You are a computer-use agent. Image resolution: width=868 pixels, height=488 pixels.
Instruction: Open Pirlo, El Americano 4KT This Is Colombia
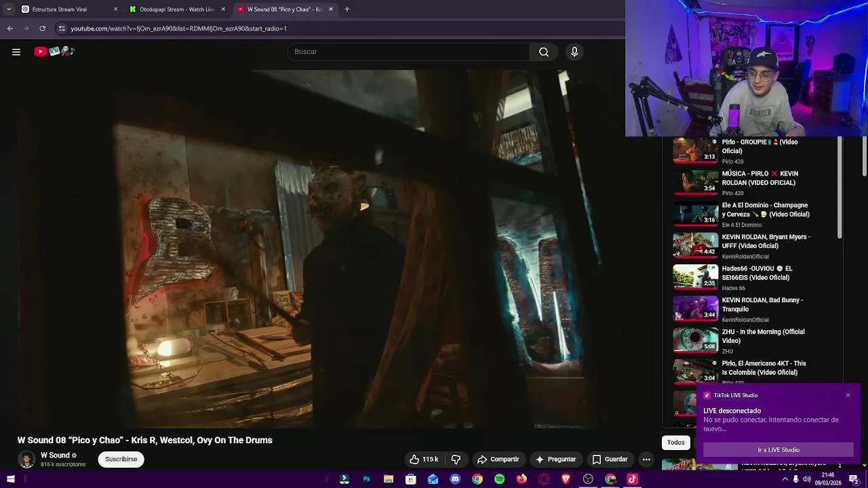[764, 368]
